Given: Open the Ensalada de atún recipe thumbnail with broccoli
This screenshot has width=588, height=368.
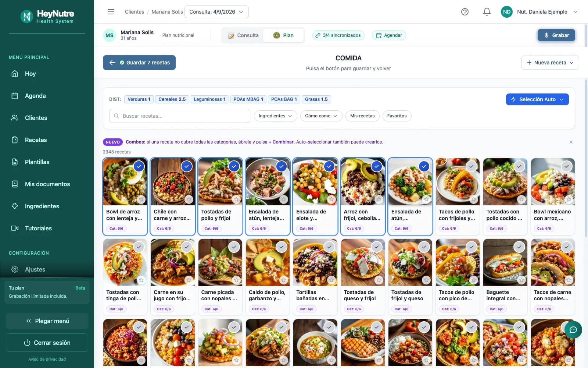Looking at the screenshot, I should click(x=410, y=182).
